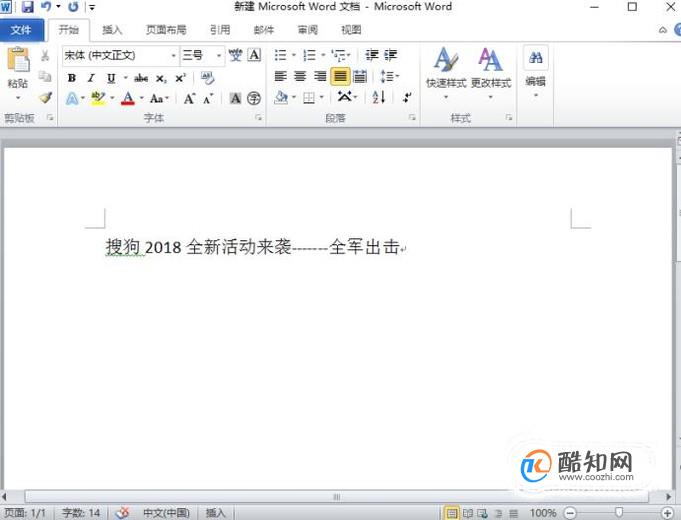
Task: Toggle underline formatting
Action: tap(111, 78)
